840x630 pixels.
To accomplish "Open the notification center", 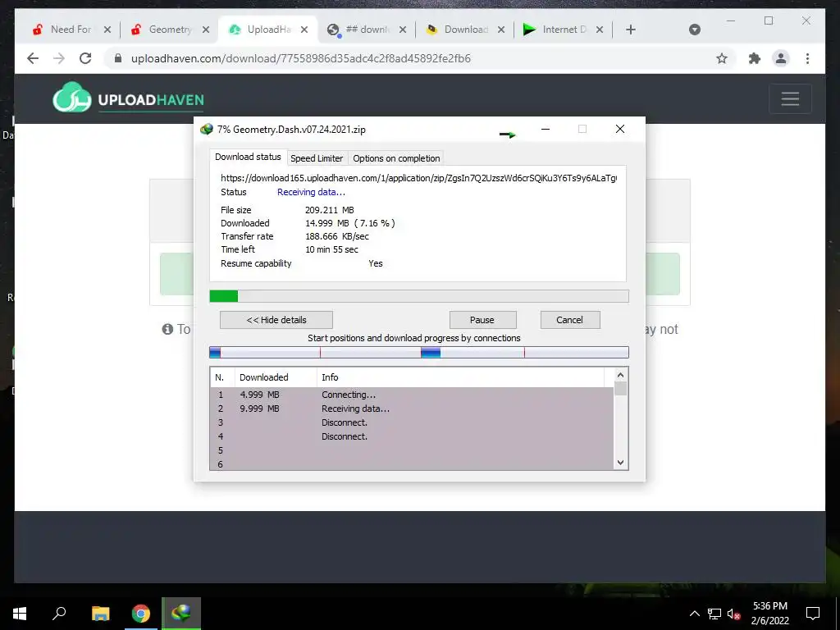I will (x=813, y=614).
